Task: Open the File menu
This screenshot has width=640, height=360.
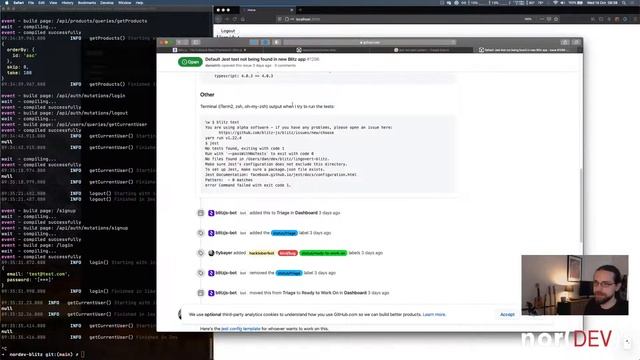Action: tap(31, 2)
